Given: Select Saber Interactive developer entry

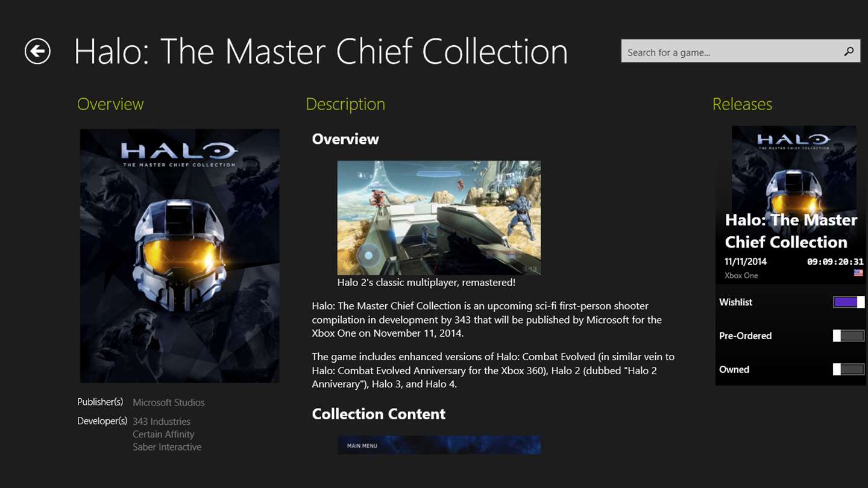Looking at the screenshot, I should point(167,447).
